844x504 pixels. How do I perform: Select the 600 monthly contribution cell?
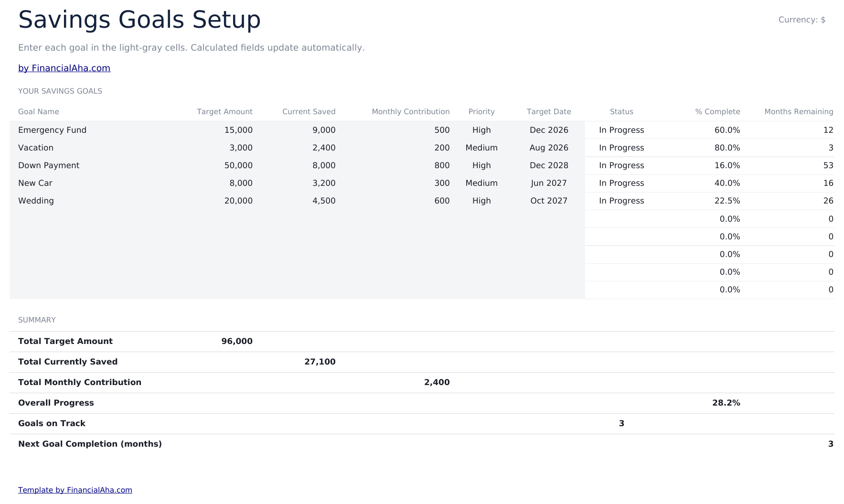(442, 201)
